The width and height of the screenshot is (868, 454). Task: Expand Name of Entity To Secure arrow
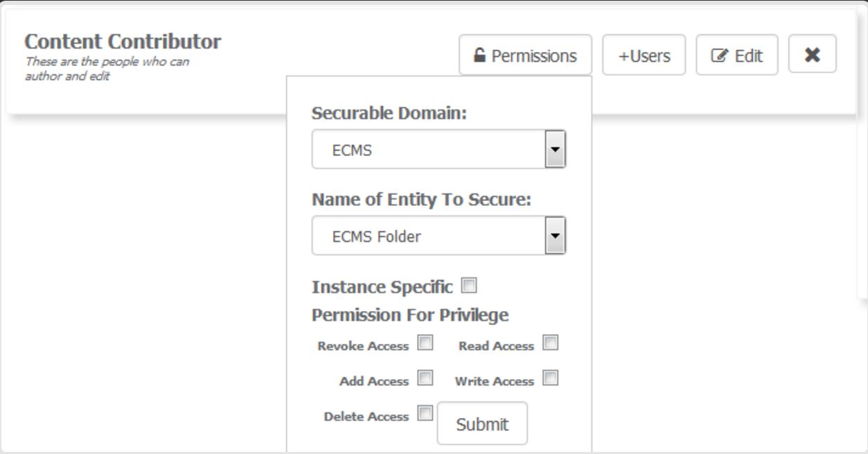[556, 236]
